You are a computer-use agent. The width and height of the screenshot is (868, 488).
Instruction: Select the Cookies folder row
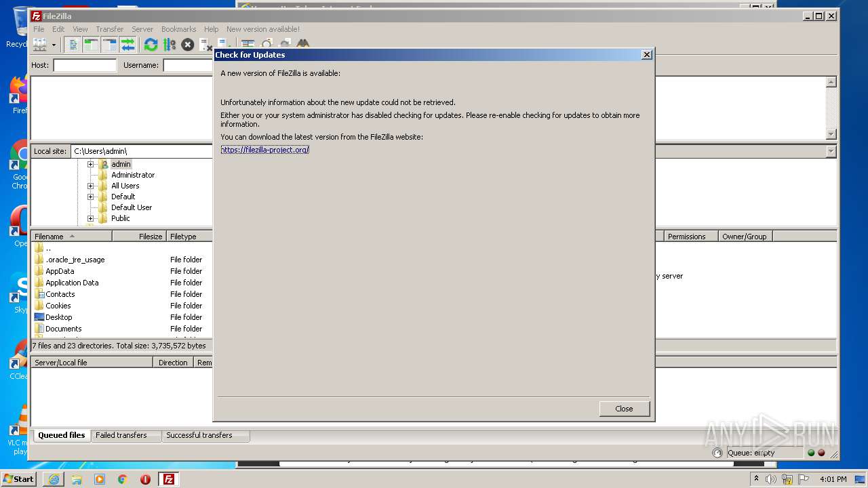tap(122, 306)
